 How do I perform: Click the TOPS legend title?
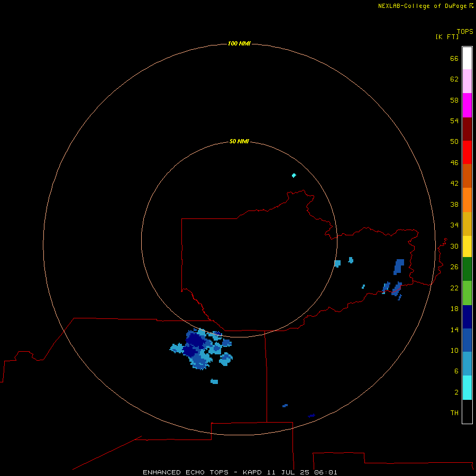pos(465,31)
